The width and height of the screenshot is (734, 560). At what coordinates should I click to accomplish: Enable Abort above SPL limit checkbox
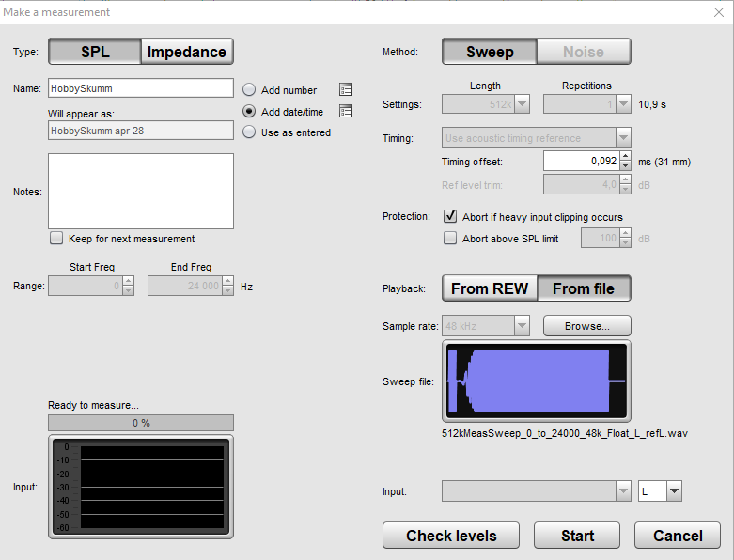(x=450, y=238)
